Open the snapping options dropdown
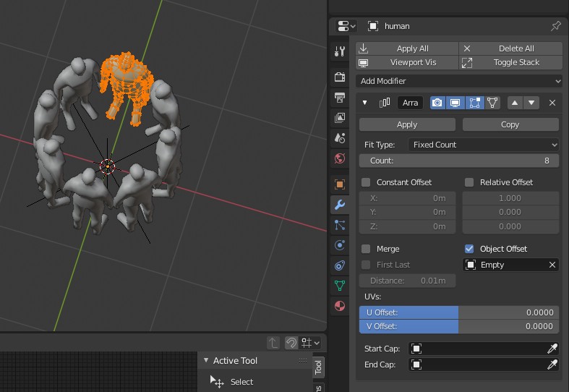 [310, 343]
